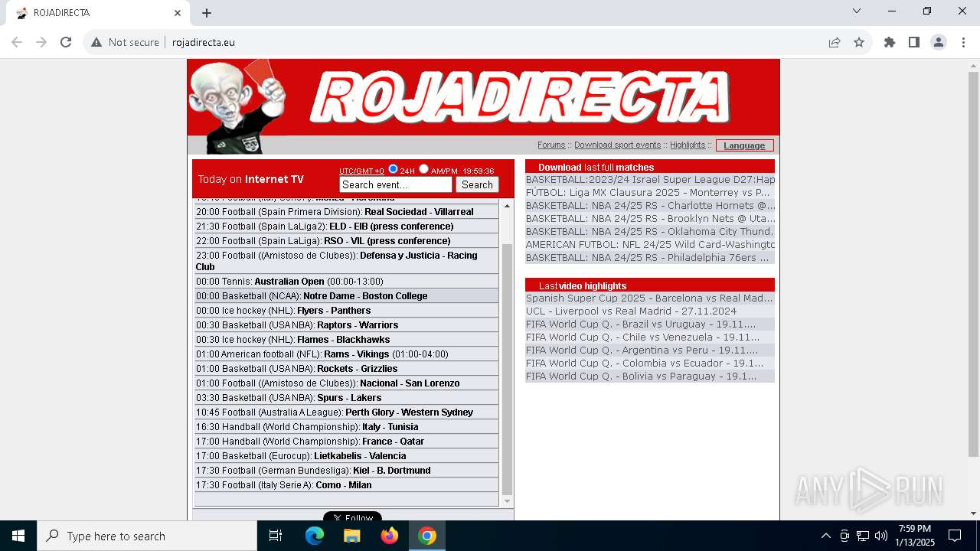Open Perth Glory - Western Sydney row
The height and width of the screenshot is (551, 980).
pyautogui.click(x=346, y=412)
